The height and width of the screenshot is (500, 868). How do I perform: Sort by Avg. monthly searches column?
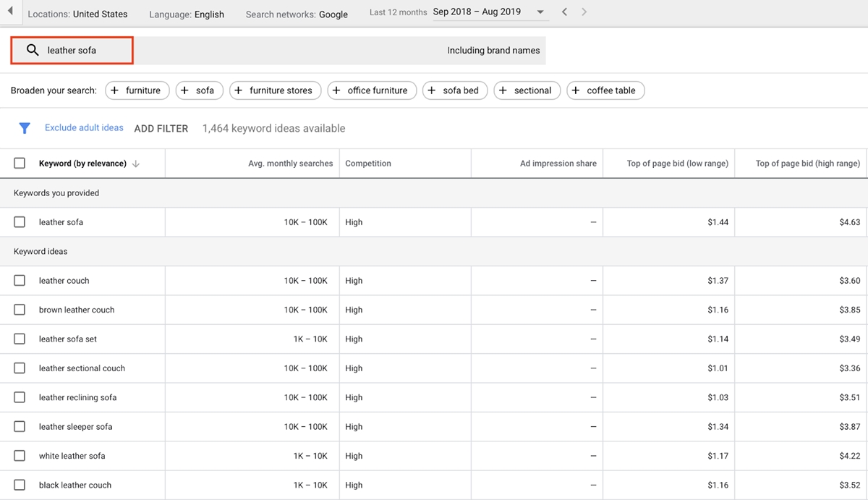[x=291, y=164]
